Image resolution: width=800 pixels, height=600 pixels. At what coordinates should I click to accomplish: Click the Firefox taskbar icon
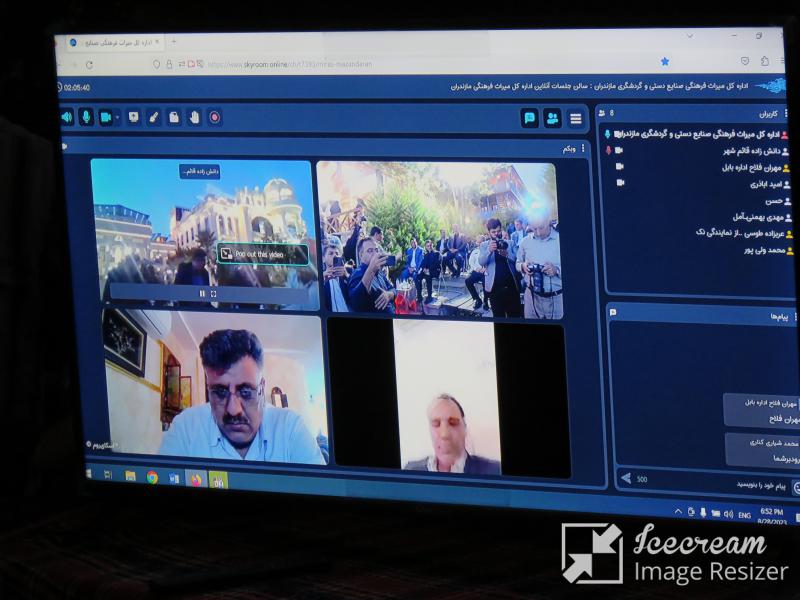click(196, 480)
